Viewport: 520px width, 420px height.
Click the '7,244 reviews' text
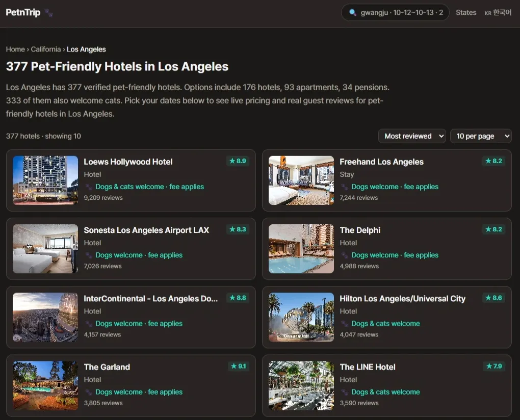pos(359,198)
